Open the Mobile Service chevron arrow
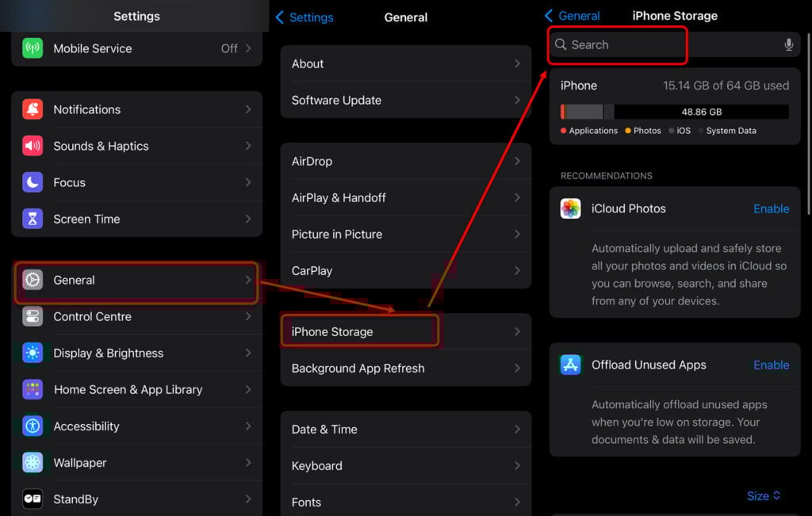The width and height of the screenshot is (812, 516). coord(248,48)
